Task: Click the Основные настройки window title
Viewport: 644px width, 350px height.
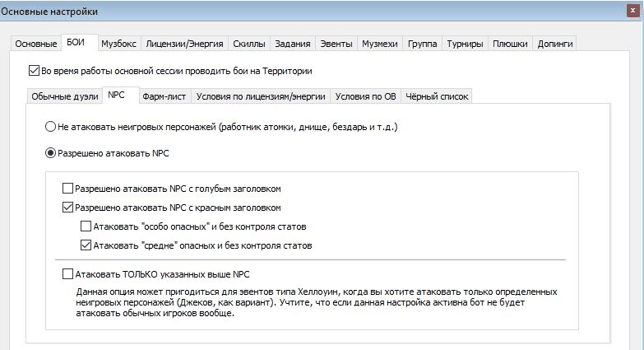Action: click(x=49, y=12)
